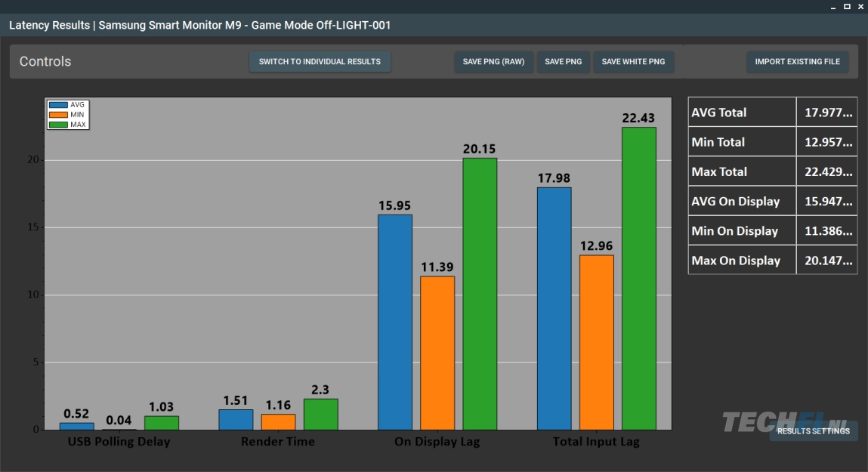Select the AVG On Display value 15.947
868x472 pixels.
(x=827, y=202)
